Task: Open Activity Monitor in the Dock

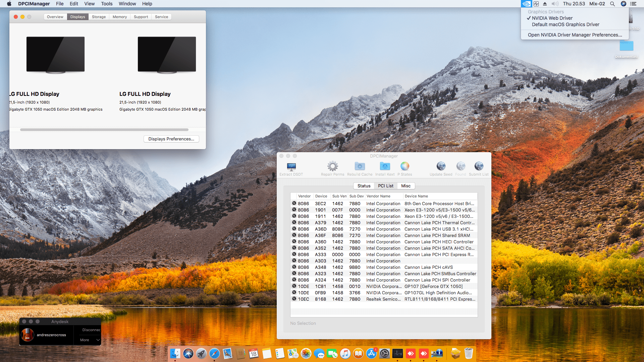Action: coord(397,353)
